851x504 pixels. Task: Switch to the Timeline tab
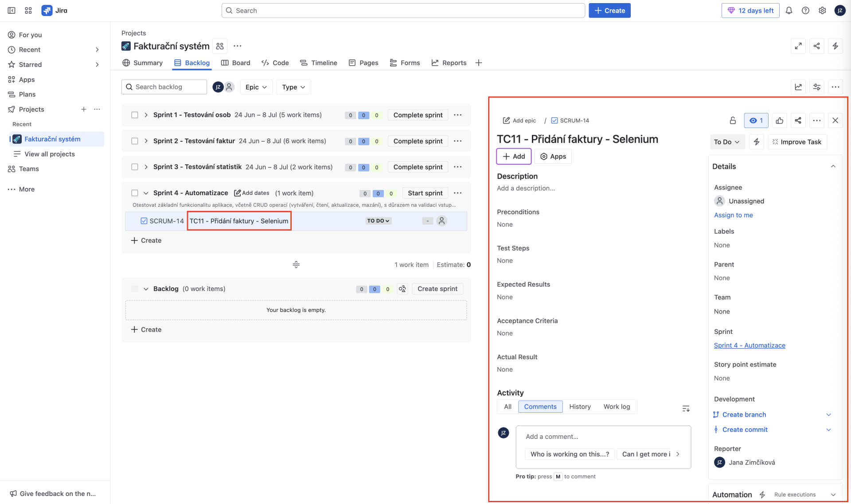click(319, 63)
